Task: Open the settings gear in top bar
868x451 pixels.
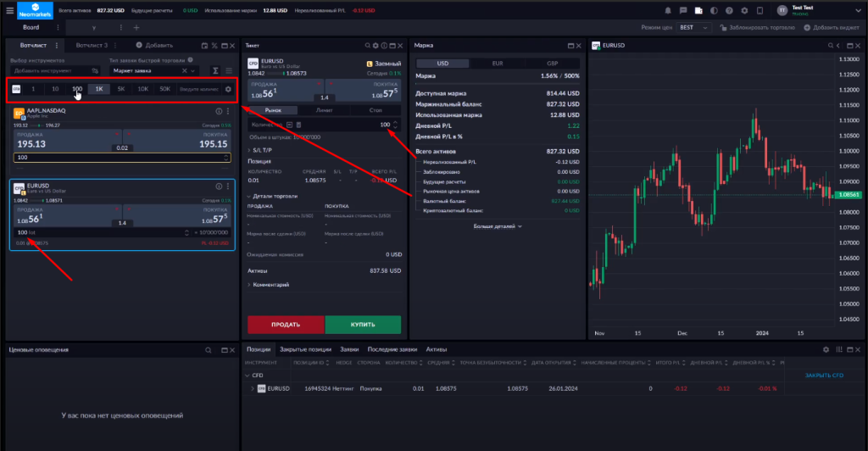Action: tap(744, 10)
